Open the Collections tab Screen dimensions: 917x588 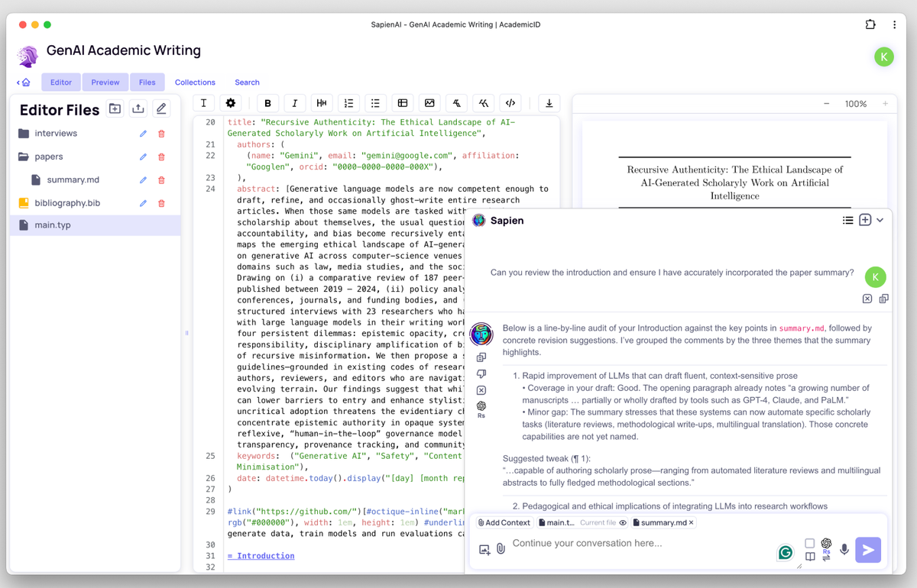195,82
